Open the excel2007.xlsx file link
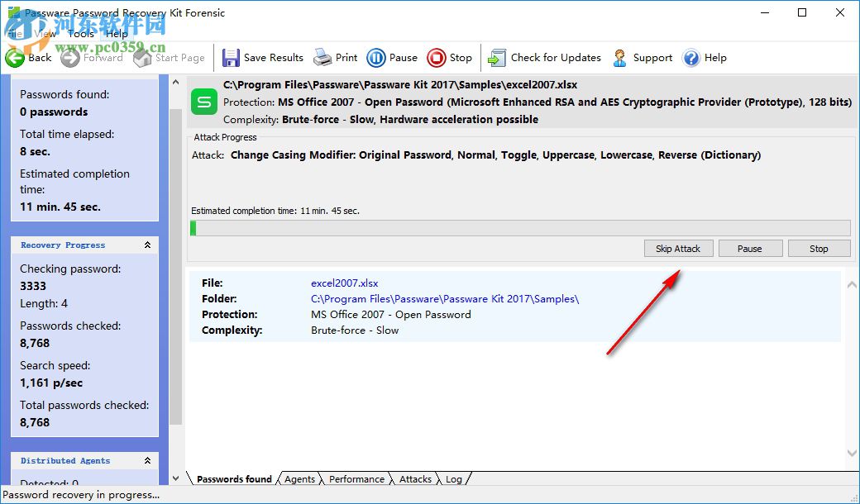860x504 pixels. pyautogui.click(x=345, y=283)
